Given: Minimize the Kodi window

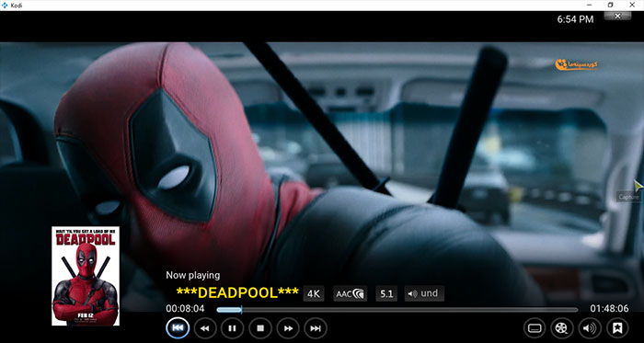Looking at the screenshot, I should [589, 5].
